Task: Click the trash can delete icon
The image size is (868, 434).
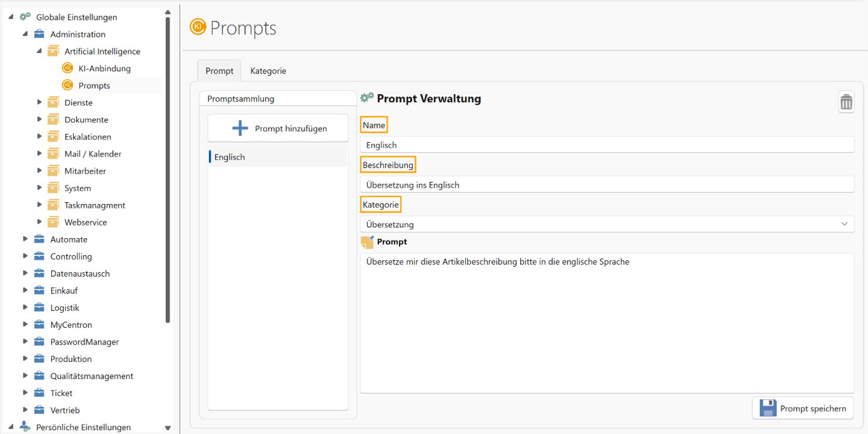Action: click(846, 102)
